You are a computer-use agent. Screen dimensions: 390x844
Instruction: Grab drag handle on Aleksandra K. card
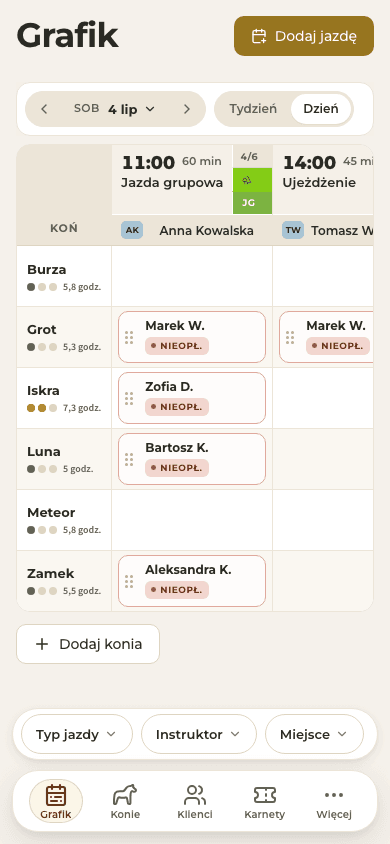pyautogui.click(x=129, y=581)
